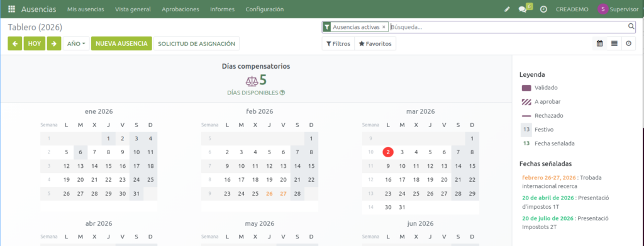Screen dimensions: 644x246
Task: Open Vista general menu
Action: 133,9
